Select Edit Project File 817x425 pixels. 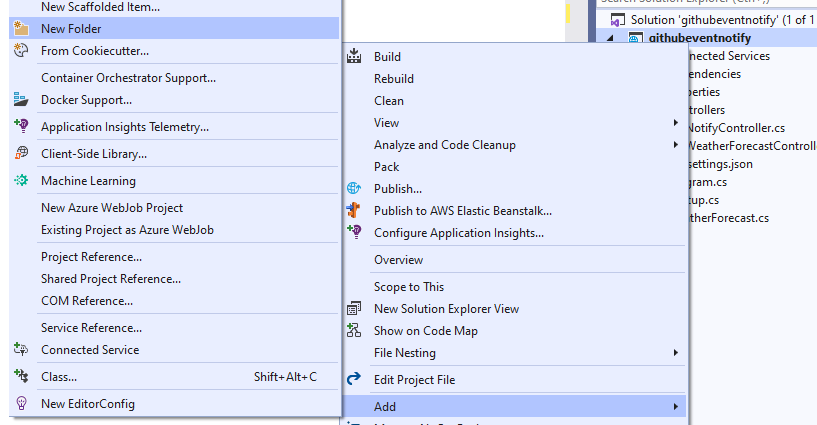click(x=514, y=380)
